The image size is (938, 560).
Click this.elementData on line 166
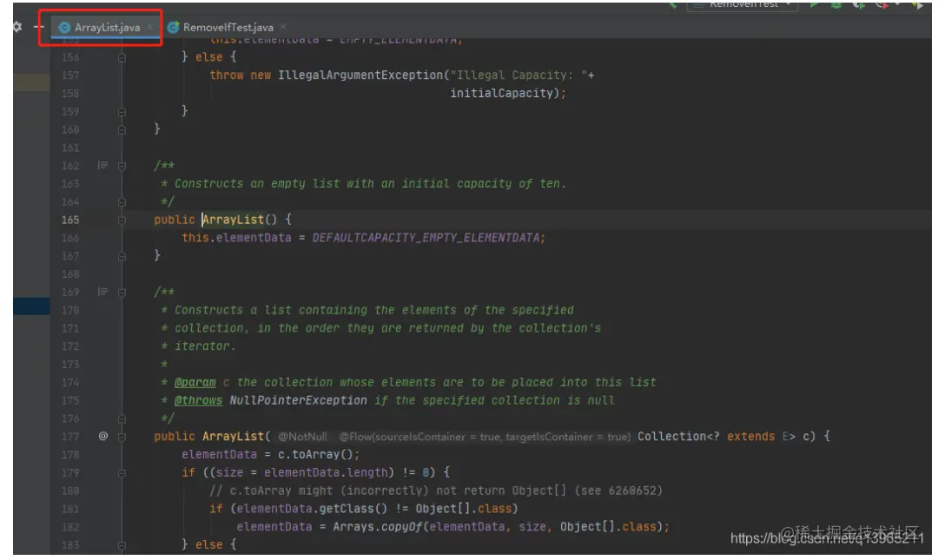point(236,238)
